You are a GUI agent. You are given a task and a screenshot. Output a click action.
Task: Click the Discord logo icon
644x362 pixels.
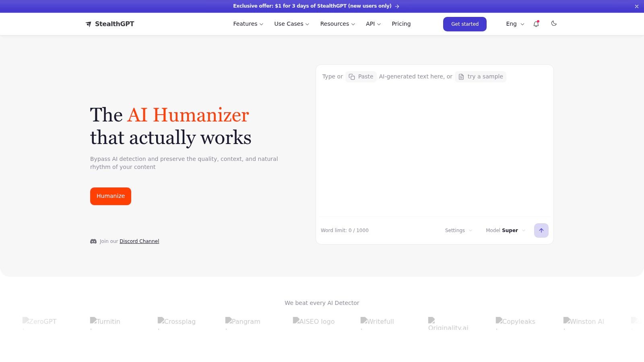tap(93, 241)
